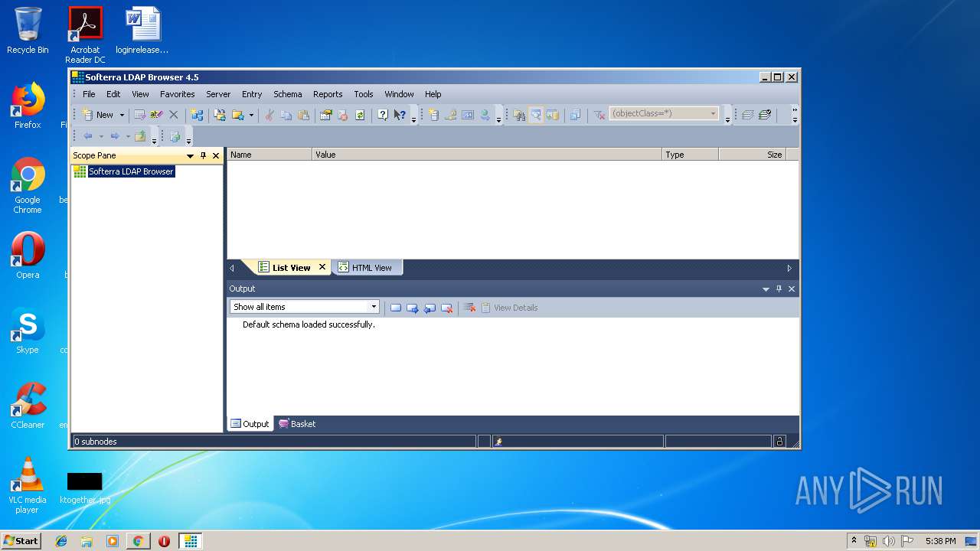
Task: Click the clear filter icon
Action: (x=599, y=115)
